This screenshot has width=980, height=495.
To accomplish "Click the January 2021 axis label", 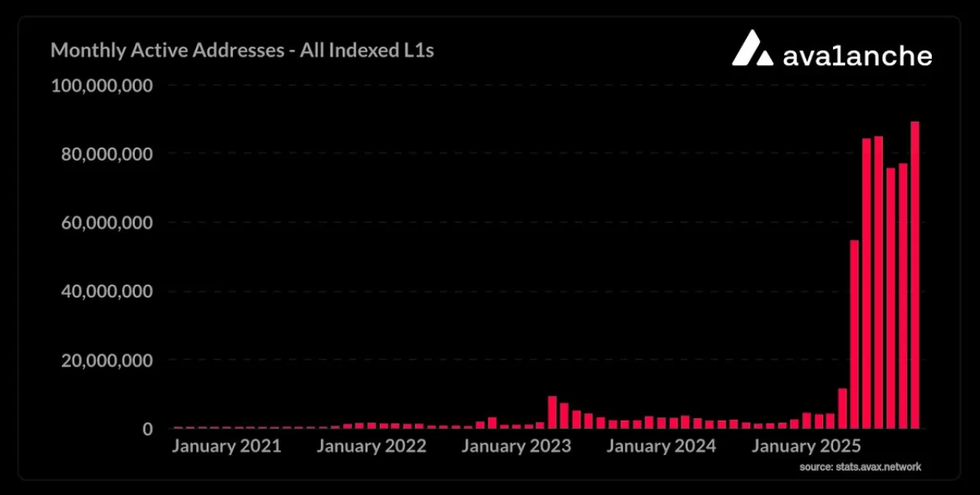I will [x=226, y=447].
